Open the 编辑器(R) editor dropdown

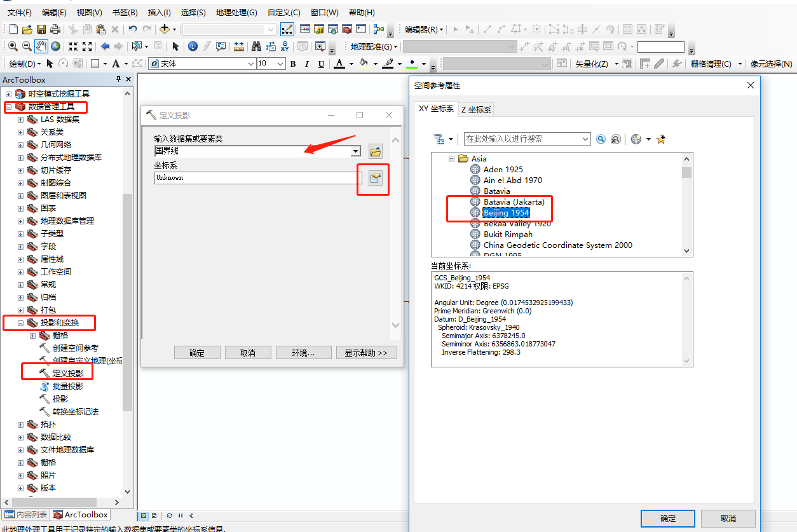click(425, 29)
